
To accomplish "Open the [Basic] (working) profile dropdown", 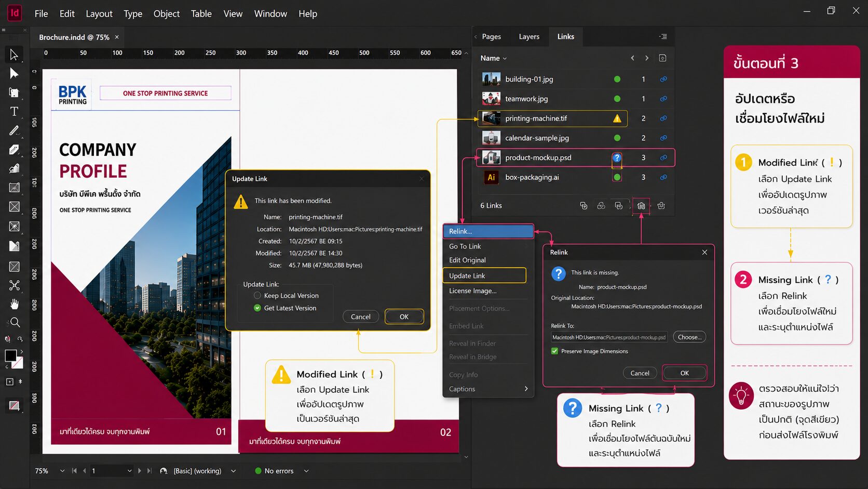I will [233, 471].
